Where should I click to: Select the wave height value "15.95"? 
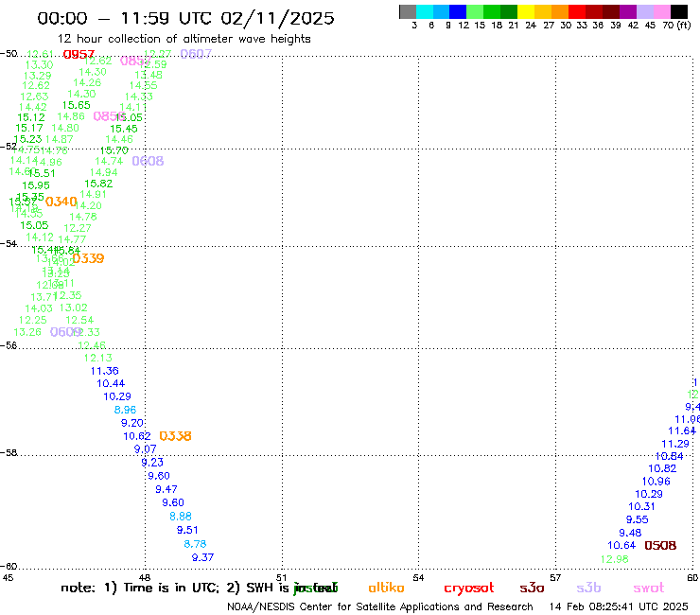36,185
